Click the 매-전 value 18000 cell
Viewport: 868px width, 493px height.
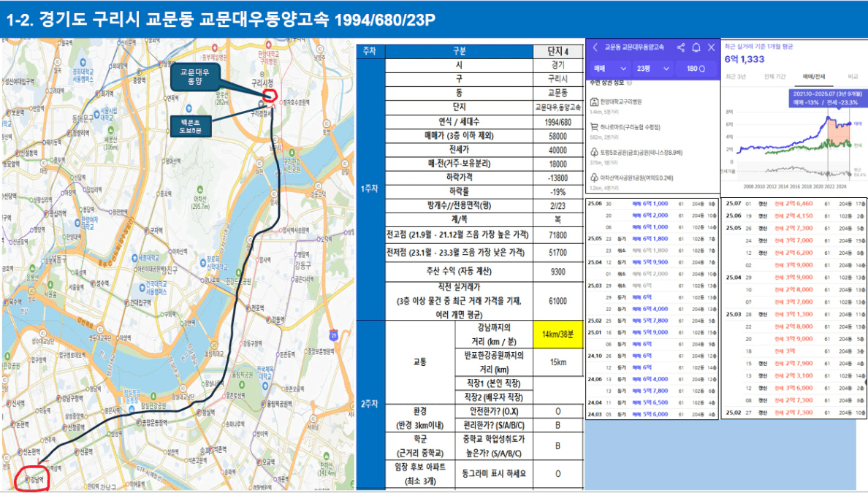[558, 164]
